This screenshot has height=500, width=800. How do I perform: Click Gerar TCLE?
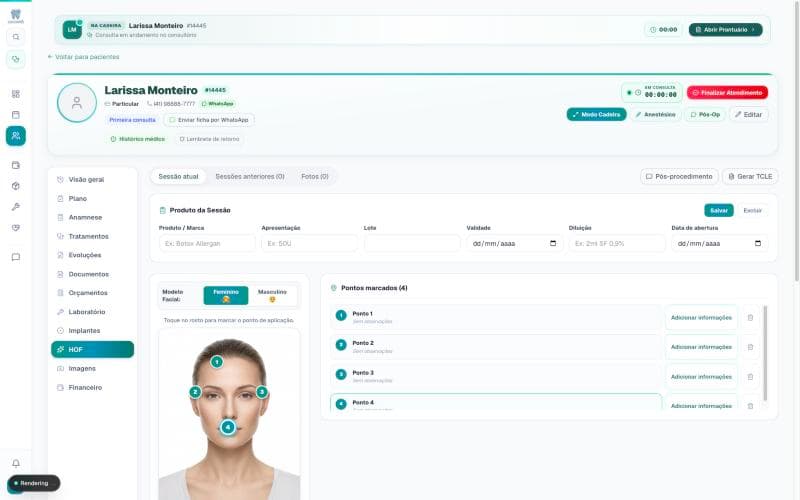click(750, 177)
